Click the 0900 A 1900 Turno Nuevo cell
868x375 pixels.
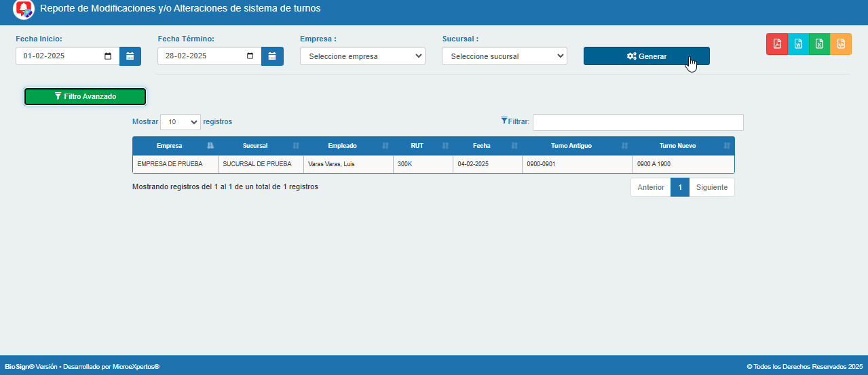pyautogui.click(x=683, y=164)
